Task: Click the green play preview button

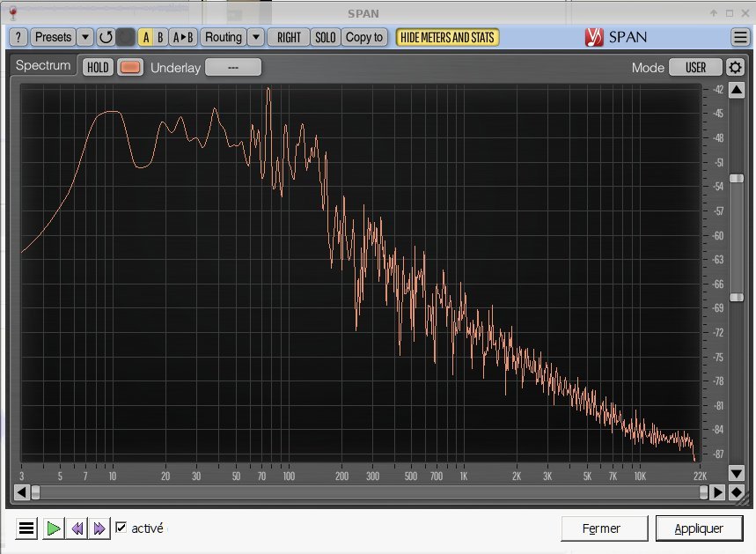Action: coord(53,528)
